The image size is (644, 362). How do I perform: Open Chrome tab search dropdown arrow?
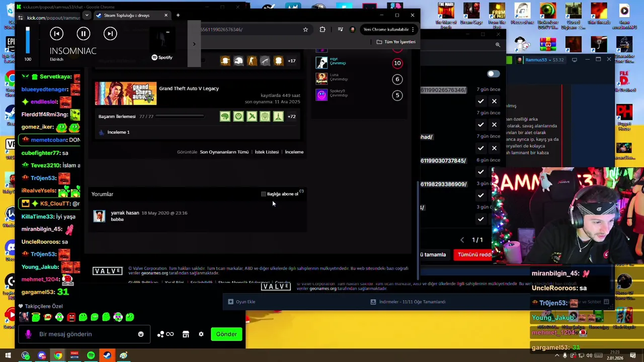tap(87, 15)
